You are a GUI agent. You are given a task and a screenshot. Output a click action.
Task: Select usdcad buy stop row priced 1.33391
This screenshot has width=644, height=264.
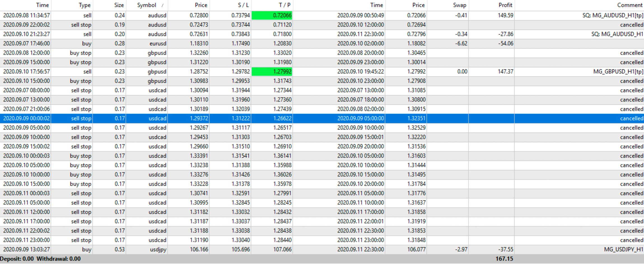tap(322, 156)
